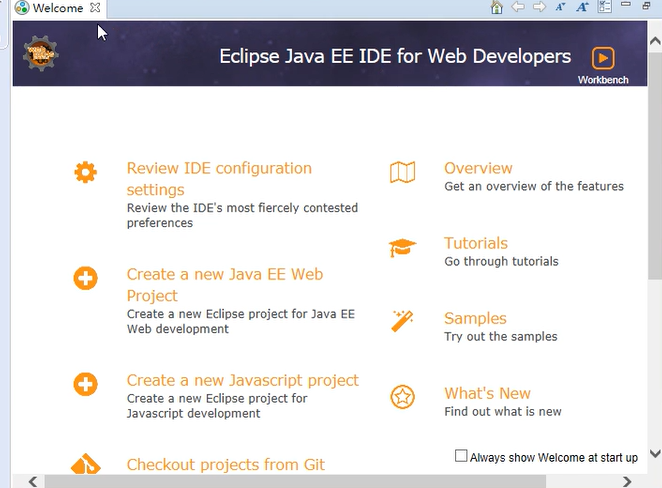This screenshot has height=488, width=662.
Task: Click horizontal scrollbar left arrow
Action: [33, 481]
